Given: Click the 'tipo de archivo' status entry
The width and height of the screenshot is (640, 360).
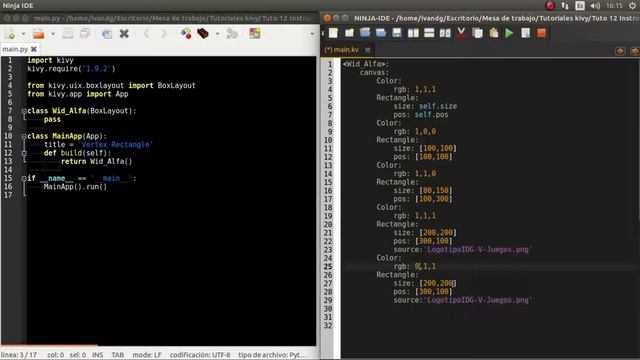Looking at the screenshot, I should (272, 355).
